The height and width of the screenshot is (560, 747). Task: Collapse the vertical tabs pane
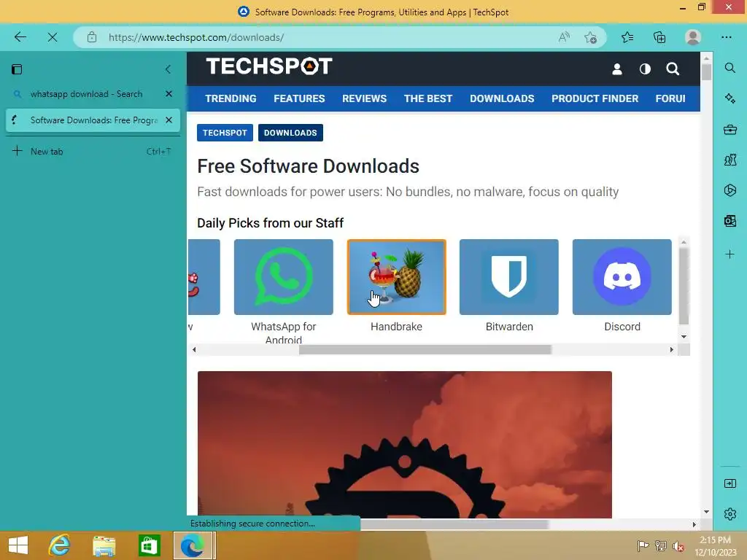point(169,69)
